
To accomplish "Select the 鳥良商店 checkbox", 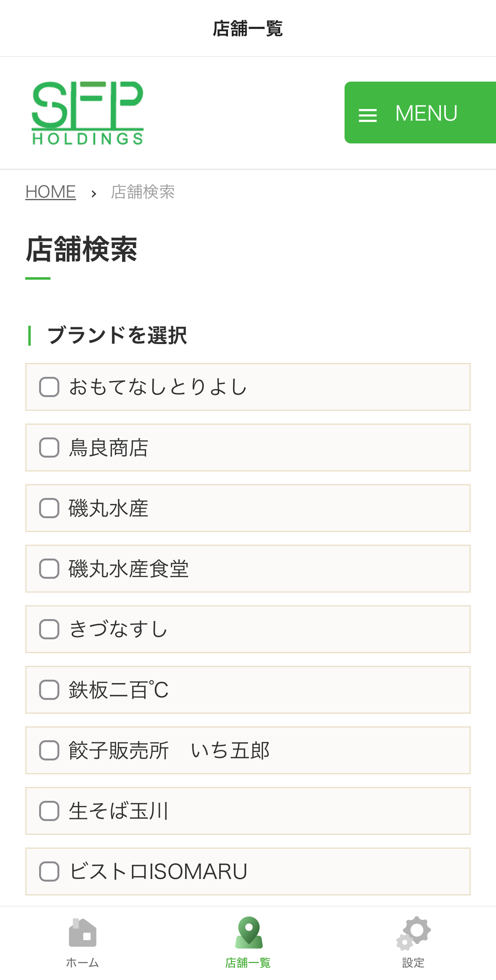I will point(49,448).
